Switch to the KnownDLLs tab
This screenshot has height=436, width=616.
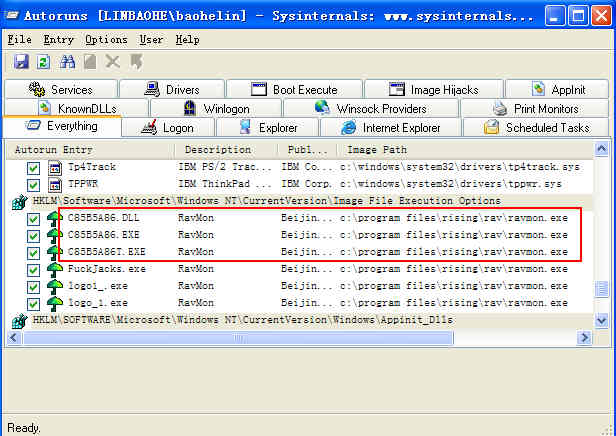(77, 108)
